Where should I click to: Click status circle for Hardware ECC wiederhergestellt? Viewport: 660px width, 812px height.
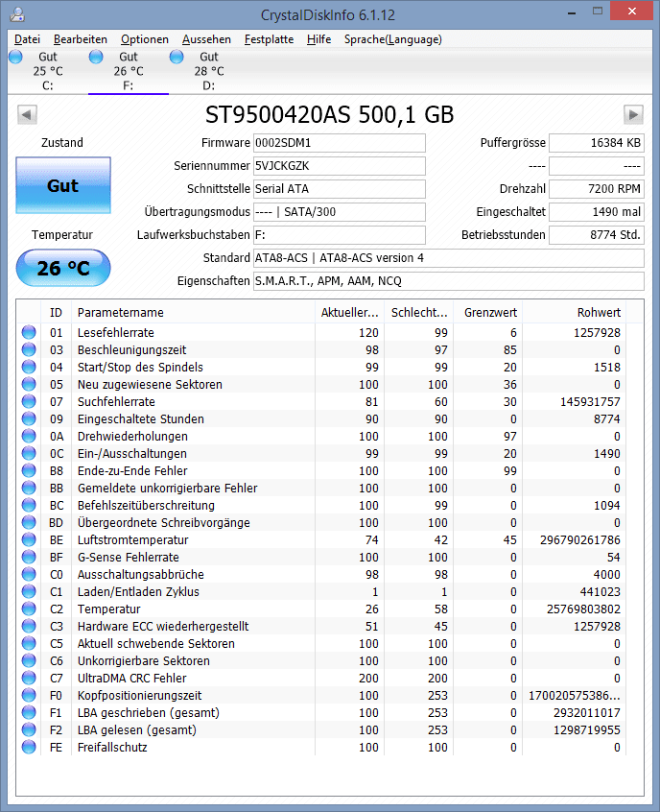point(29,626)
